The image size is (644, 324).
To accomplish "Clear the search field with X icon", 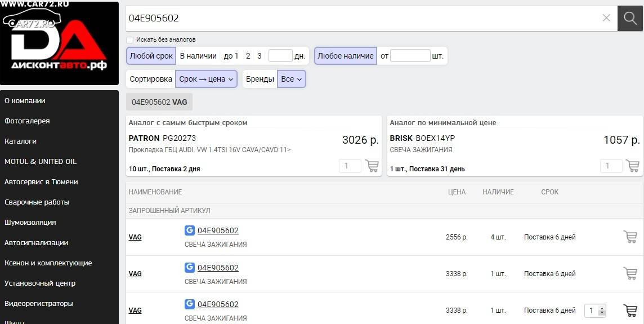I will tap(606, 18).
